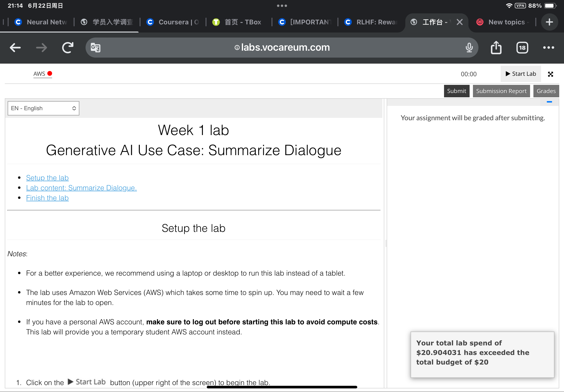
Task: Switch to the Neural Networks tab
Action: [x=41, y=22]
